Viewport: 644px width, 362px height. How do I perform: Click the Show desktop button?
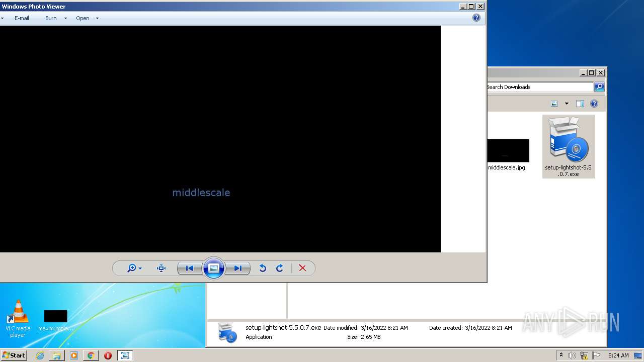pos(638,355)
